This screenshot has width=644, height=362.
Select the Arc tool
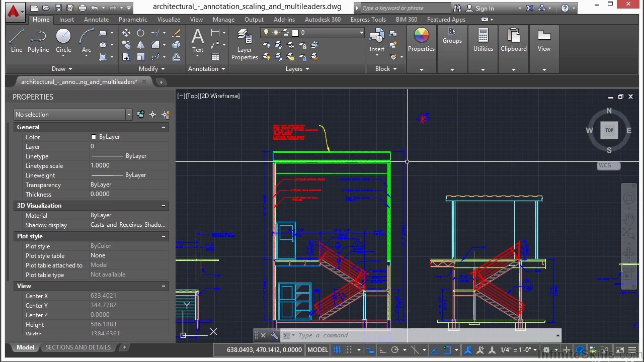tap(87, 40)
